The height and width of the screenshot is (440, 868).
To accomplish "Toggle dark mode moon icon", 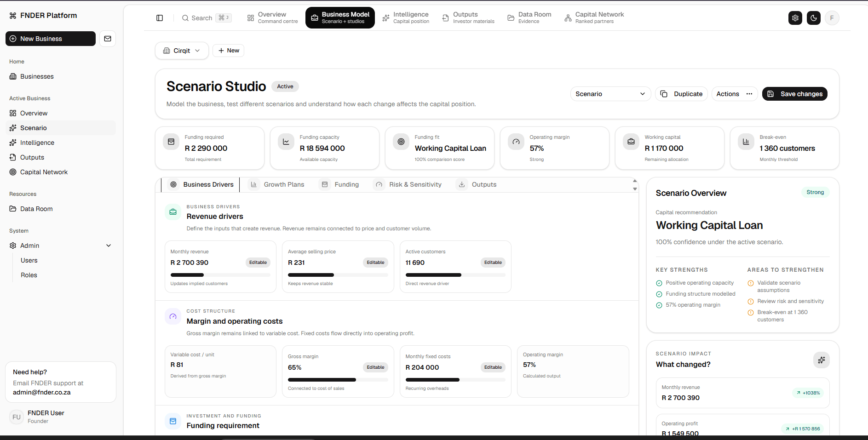I will (x=814, y=18).
